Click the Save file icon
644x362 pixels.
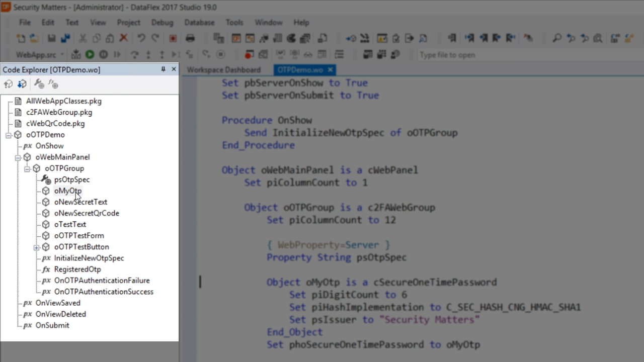tap(51, 38)
